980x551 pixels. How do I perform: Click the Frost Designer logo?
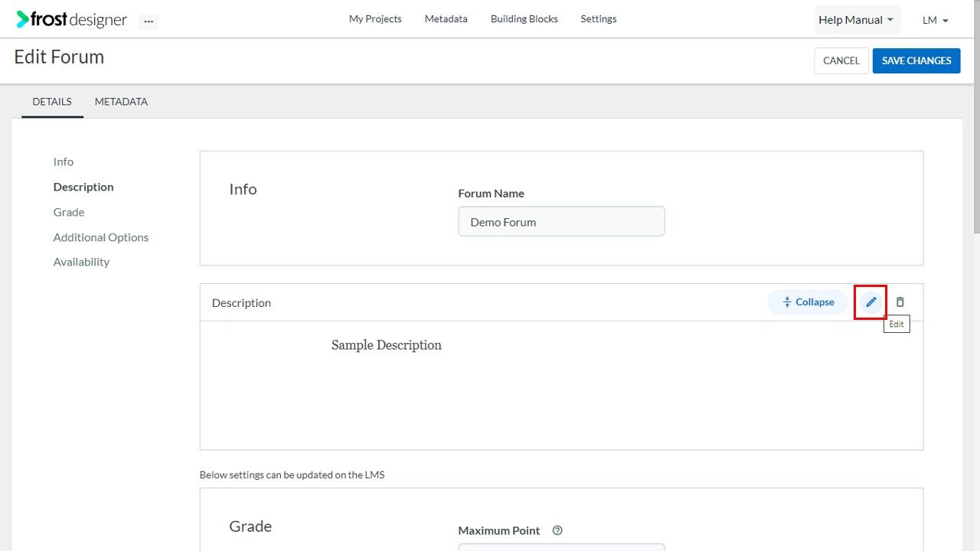click(71, 20)
